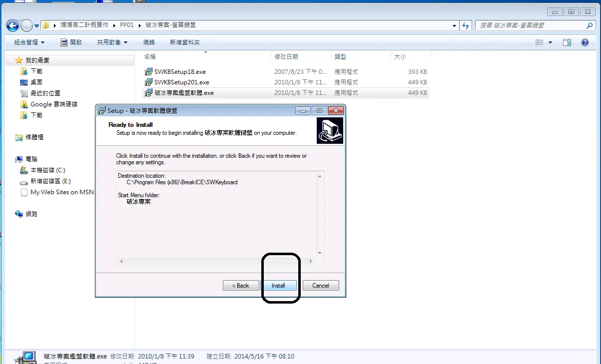The height and width of the screenshot is (364, 601).
Task: Click the refresh icon beside address bar
Action: click(x=466, y=25)
